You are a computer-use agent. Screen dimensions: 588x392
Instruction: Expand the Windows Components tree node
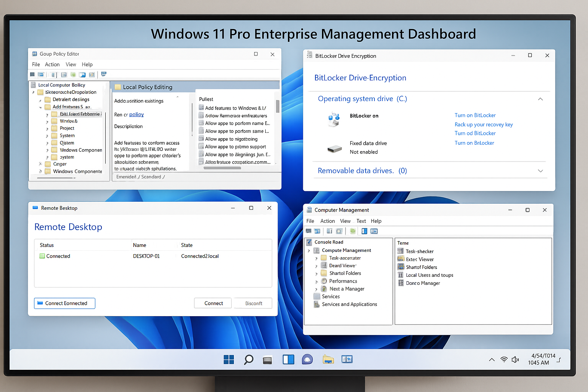pyautogui.click(x=41, y=171)
